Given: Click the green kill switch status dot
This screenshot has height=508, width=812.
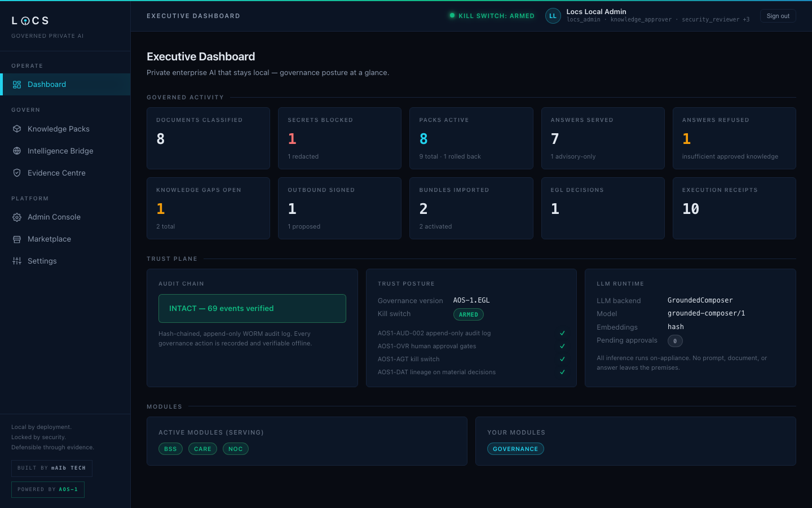Looking at the screenshot, I should point(452,15).
